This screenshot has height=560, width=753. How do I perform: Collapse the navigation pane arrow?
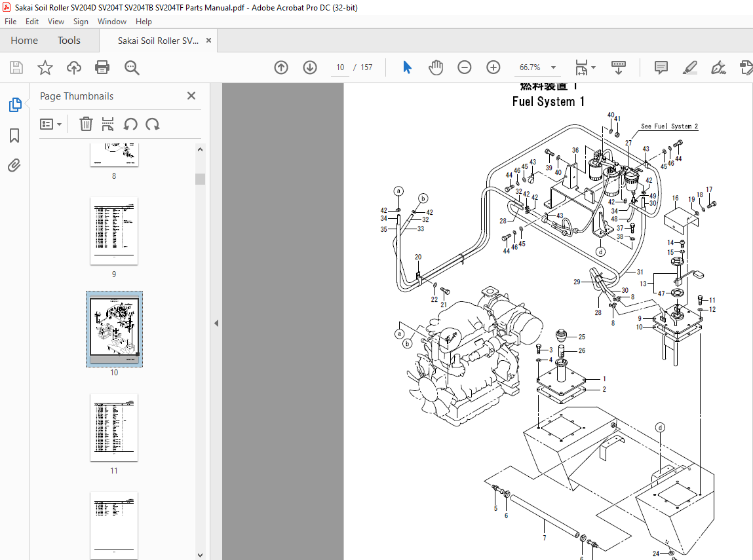click(x=216, y=324)
